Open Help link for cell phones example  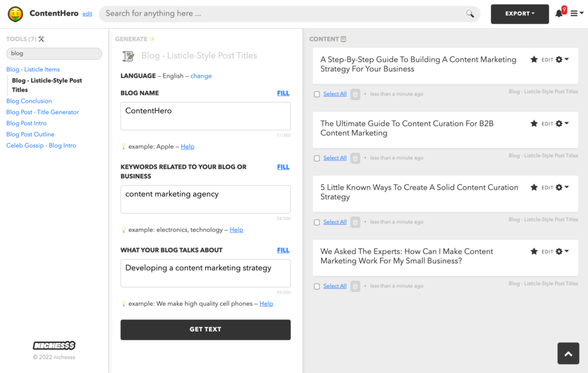click(266, 303)
